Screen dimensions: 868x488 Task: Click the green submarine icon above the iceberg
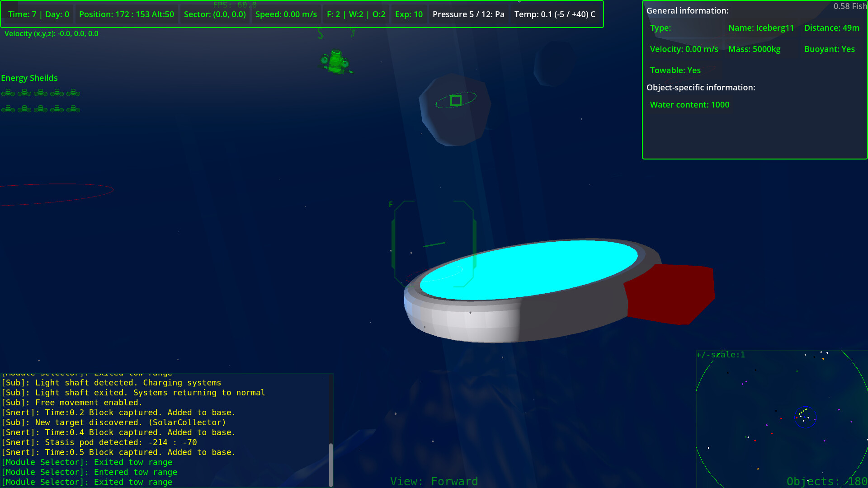pyautogui.click(x=336, y=62)
